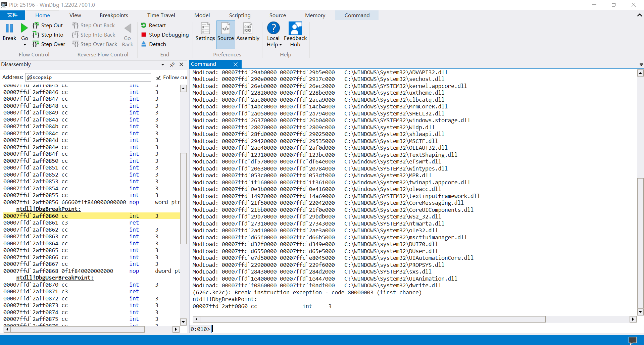Click Command output scroll left arrow
This screenshot has height=345, width=644.
(197, 319)
